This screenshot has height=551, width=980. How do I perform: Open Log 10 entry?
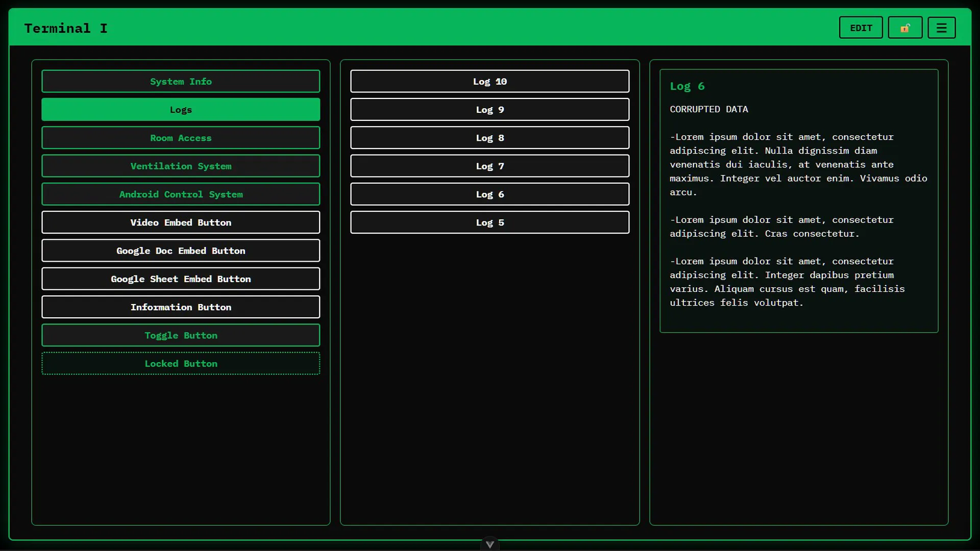coord(489,82)
